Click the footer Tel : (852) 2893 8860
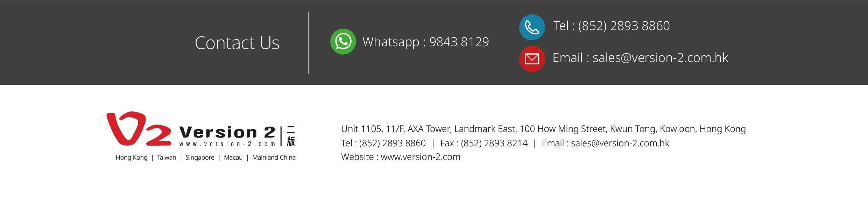Screen dimensions: 868x203 click(x=383, y=143)
